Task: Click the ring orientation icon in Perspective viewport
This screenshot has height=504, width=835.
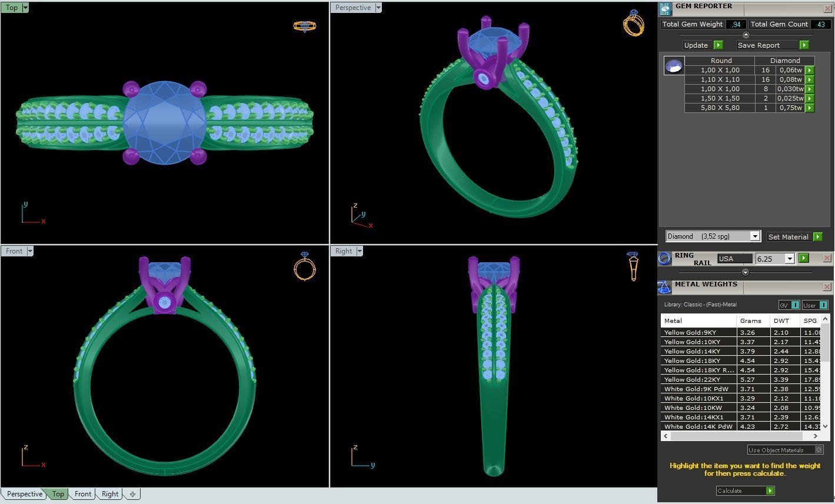Action: pos(634,22)
